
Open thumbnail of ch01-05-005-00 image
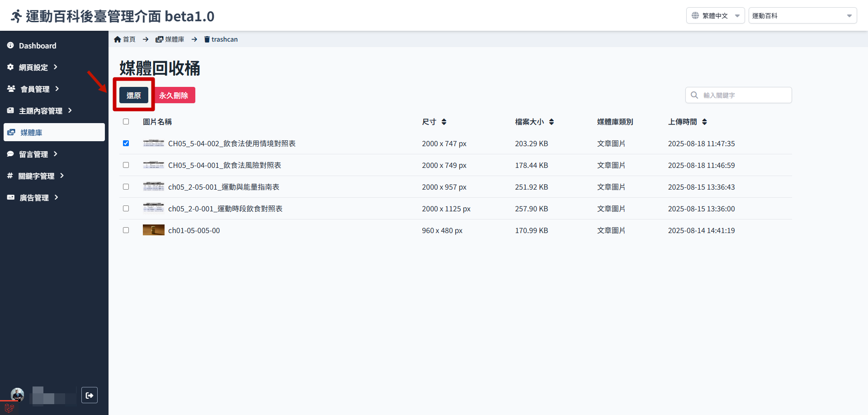coord(154,230)
